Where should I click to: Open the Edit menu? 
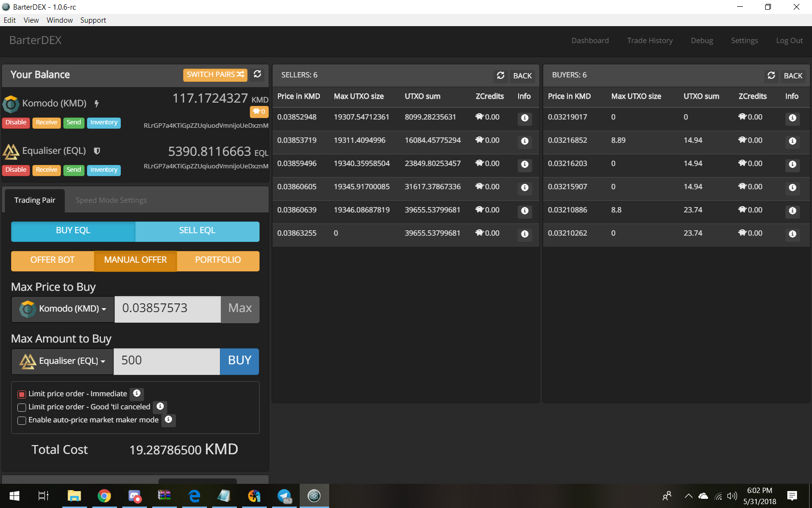point(10,20)
